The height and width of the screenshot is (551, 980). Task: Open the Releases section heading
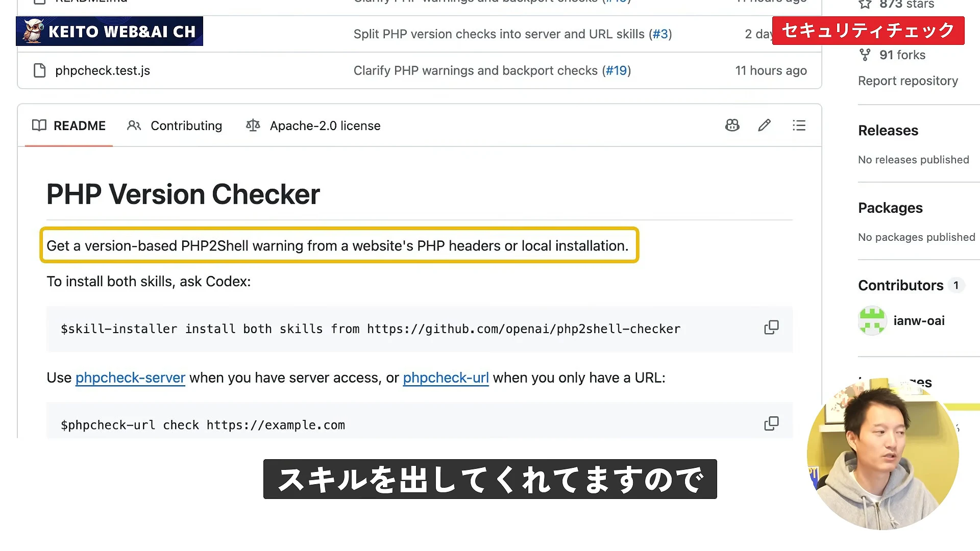tap(888, 131)
